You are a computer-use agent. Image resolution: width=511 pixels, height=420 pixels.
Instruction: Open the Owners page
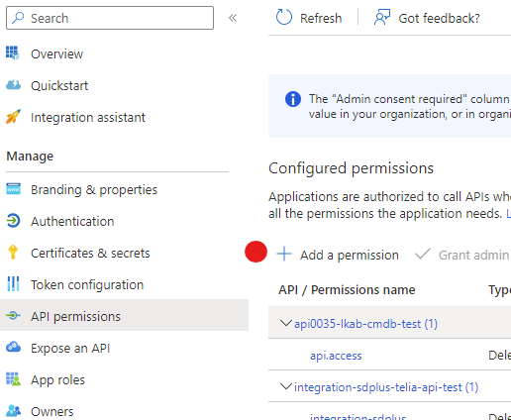[x=52, y=411]
